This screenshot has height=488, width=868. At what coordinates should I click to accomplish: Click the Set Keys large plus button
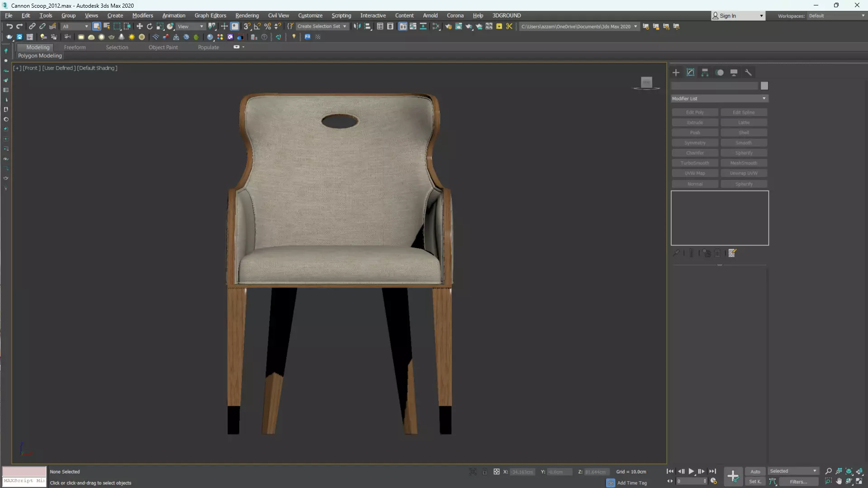point(733,476)
